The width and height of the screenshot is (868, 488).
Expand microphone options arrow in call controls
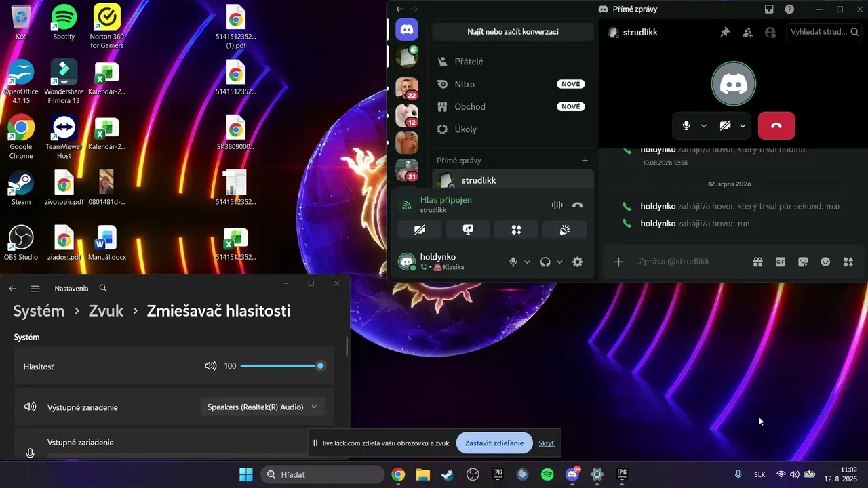[x=704, y=126]
